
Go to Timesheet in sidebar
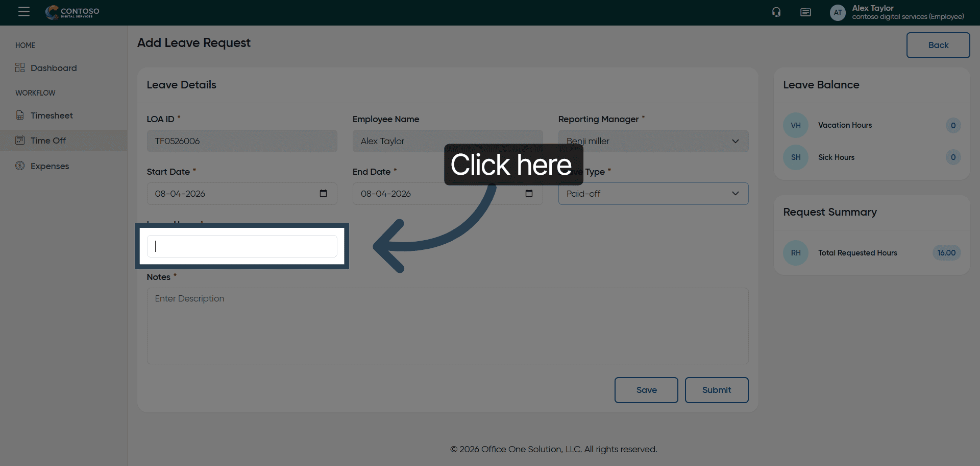point(52,115)
